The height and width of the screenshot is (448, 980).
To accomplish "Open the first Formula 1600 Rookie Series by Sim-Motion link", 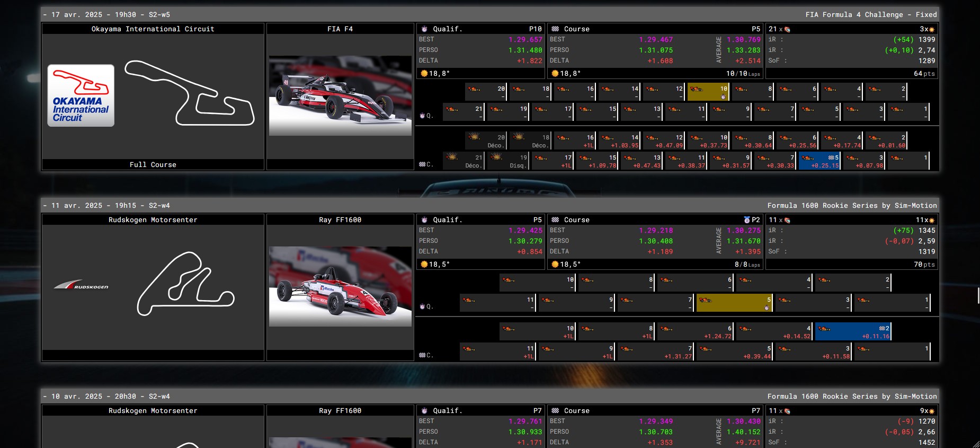I will (x=852, y=206).
